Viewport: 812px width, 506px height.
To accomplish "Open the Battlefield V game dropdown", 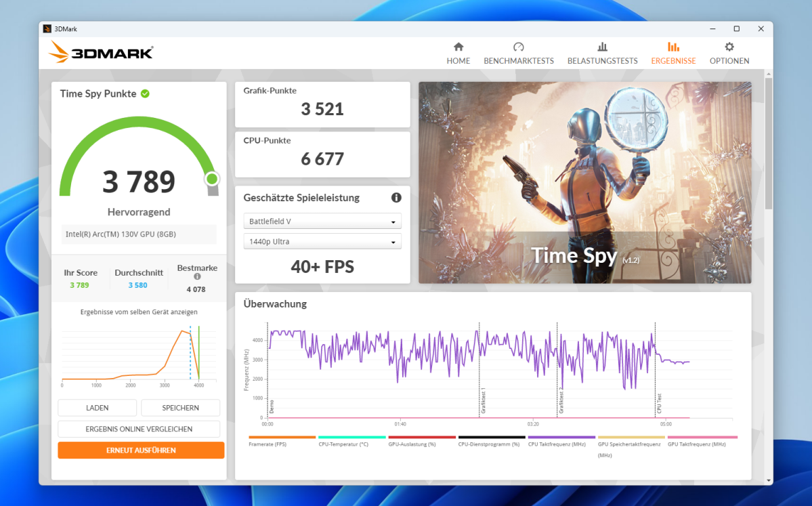I will click(322, 221).
